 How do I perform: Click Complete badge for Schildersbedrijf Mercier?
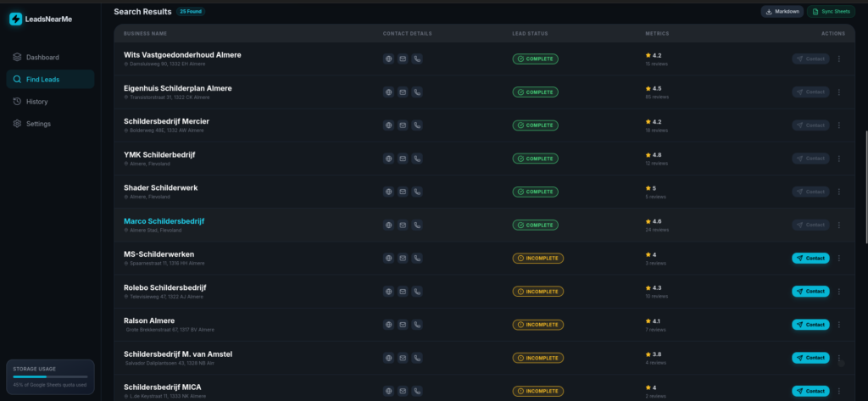pyautogui.click(x=536, y=125)
